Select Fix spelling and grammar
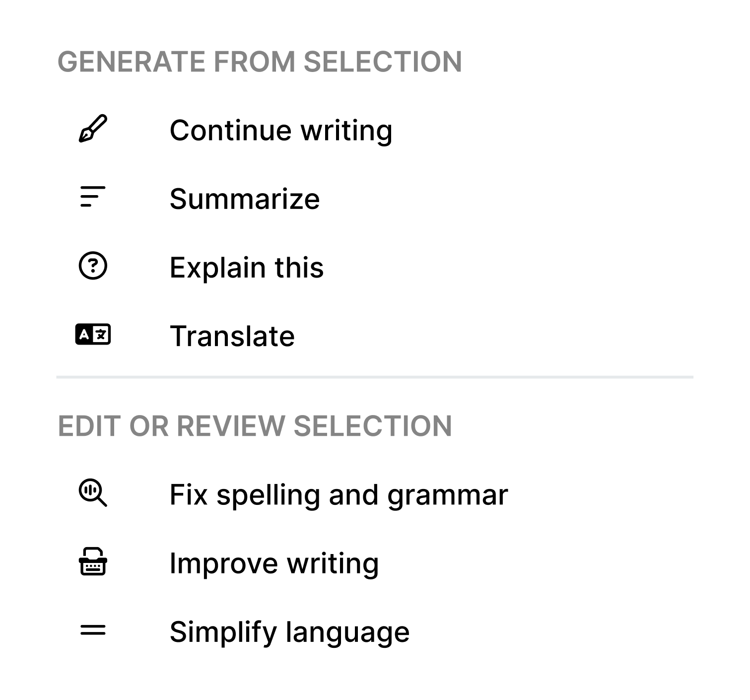The width and height of the screenshot is (750, 700). click(x=339, y=494)
